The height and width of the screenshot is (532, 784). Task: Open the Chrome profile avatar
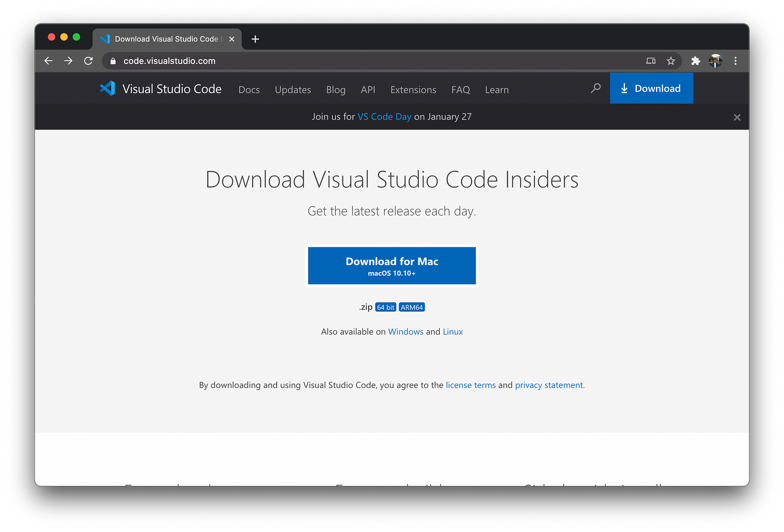(716, 61)
